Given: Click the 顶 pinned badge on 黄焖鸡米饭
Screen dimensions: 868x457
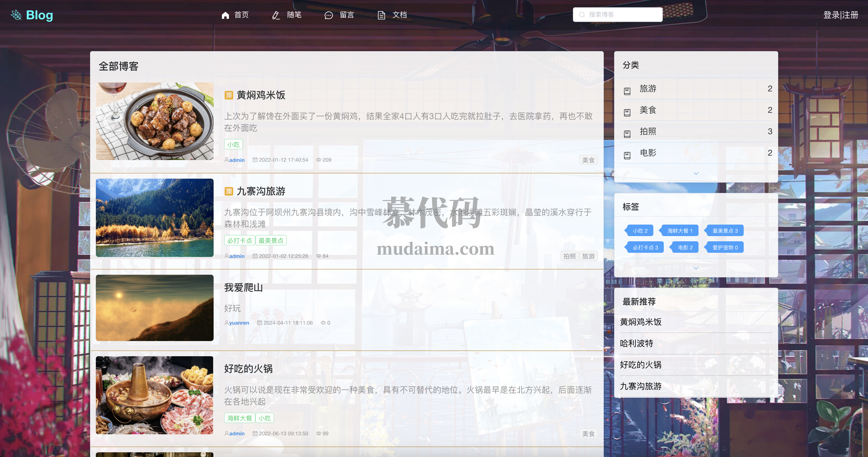Looking at the screenshot, I should coord(229,95).
